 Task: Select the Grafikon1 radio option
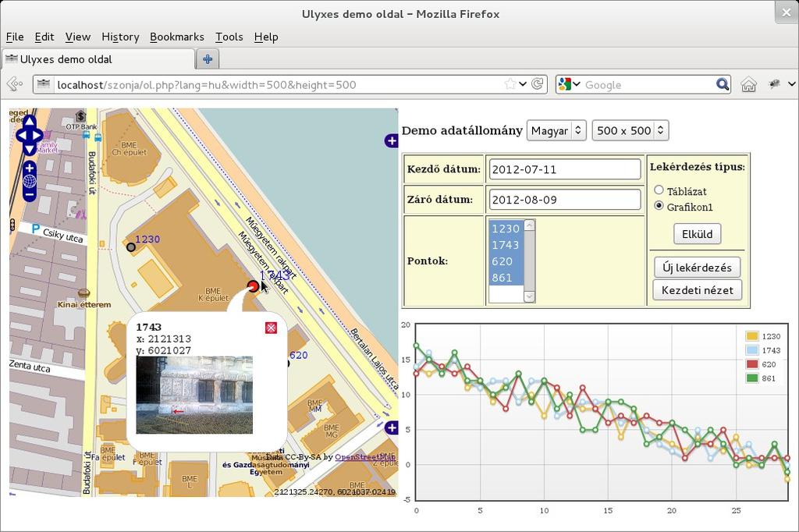click(x=659, y=206)
